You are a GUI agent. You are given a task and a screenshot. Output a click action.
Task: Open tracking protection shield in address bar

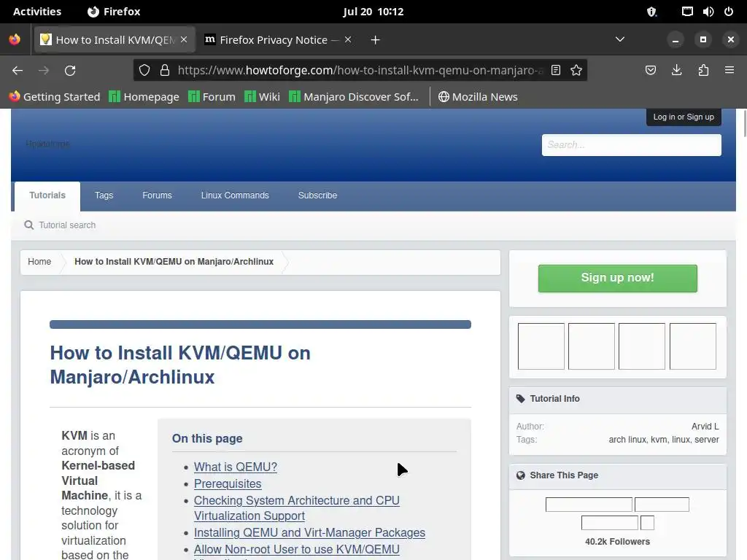144,71
